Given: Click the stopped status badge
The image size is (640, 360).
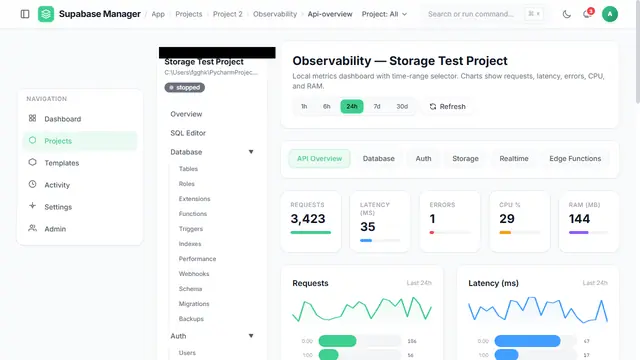Looking at the screenshot, I should 185,87.
